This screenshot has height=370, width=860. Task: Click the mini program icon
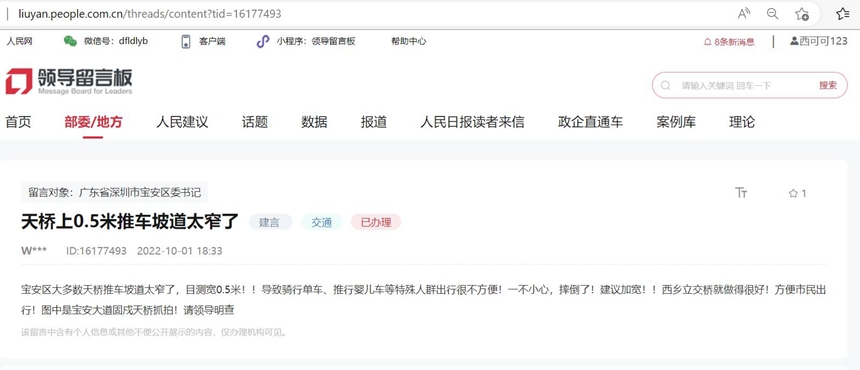263,41
